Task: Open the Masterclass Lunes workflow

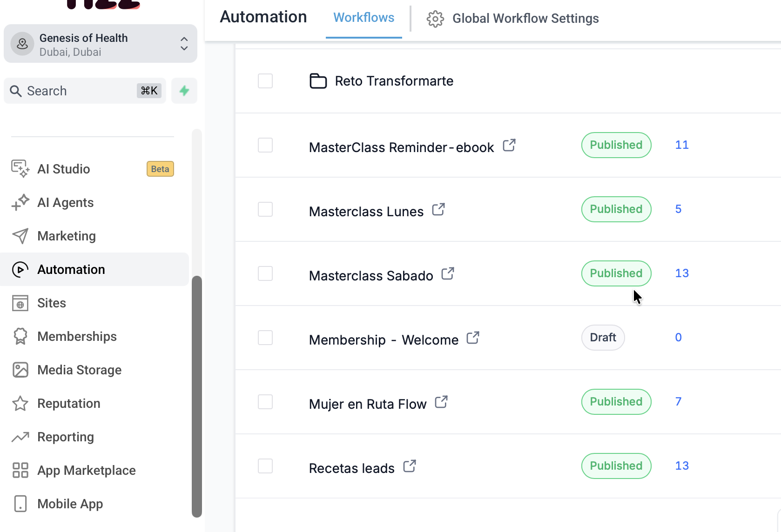Action: pyautogui.click(x=366, y=212)
